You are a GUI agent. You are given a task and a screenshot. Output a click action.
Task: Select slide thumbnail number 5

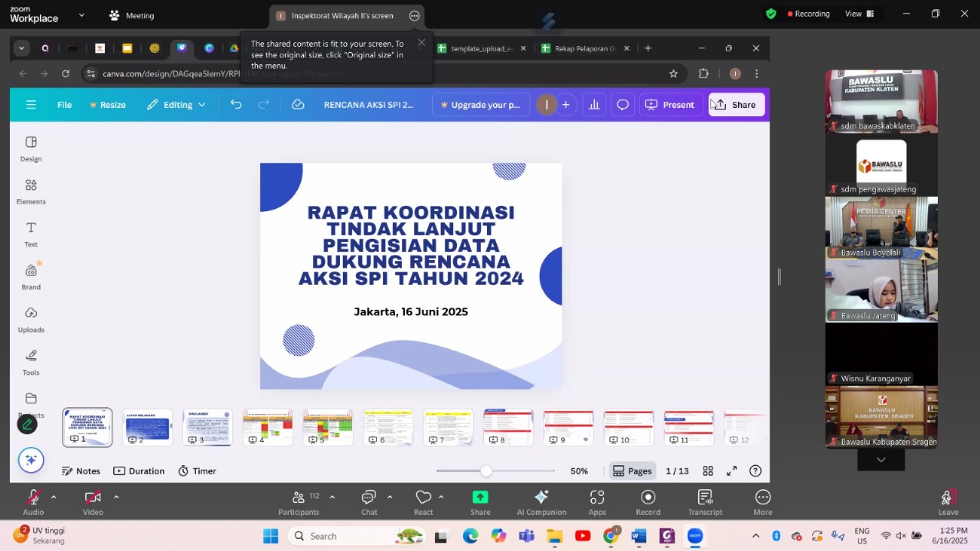point(327,426)
